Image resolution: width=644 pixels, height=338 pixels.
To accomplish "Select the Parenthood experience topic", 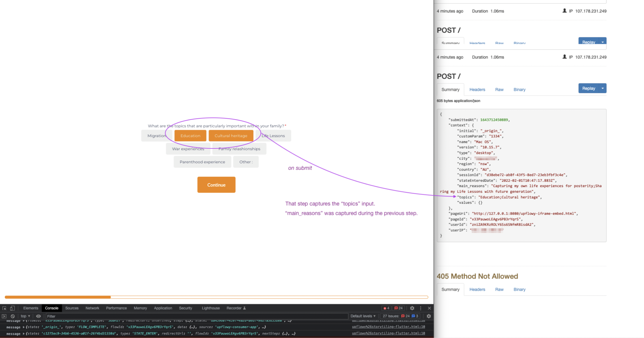I will 202,162.
